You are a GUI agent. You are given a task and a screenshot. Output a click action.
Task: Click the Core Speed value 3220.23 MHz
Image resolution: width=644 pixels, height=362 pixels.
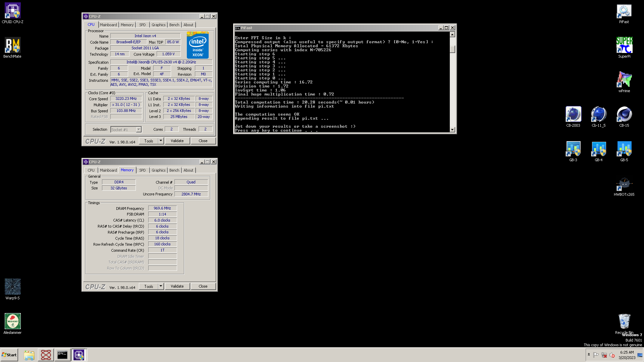126,99
